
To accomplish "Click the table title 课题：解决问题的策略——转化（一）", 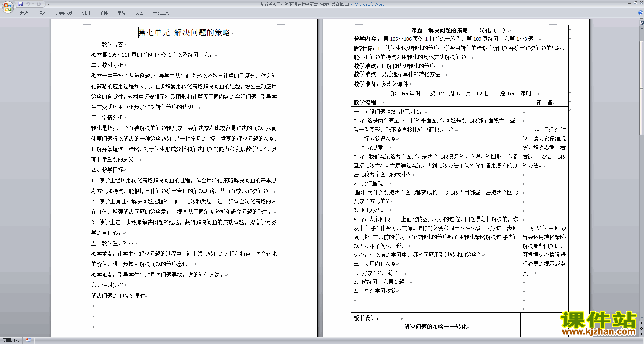I will tap(459, 30).
